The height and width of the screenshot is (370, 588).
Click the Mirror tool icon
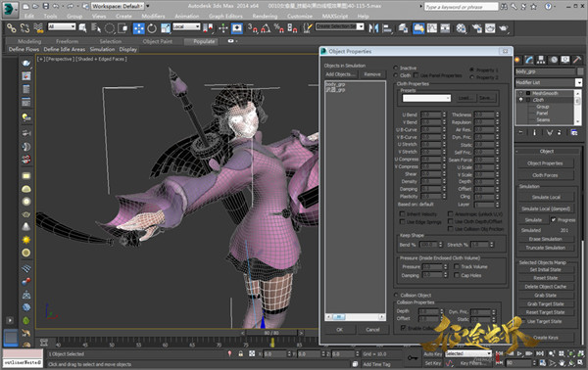(x=373, y=28)
